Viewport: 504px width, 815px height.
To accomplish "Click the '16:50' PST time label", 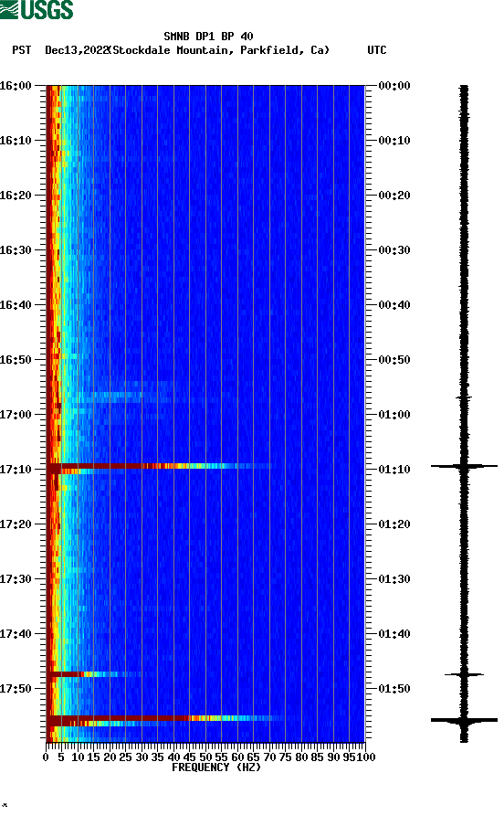I will point(16,360).
